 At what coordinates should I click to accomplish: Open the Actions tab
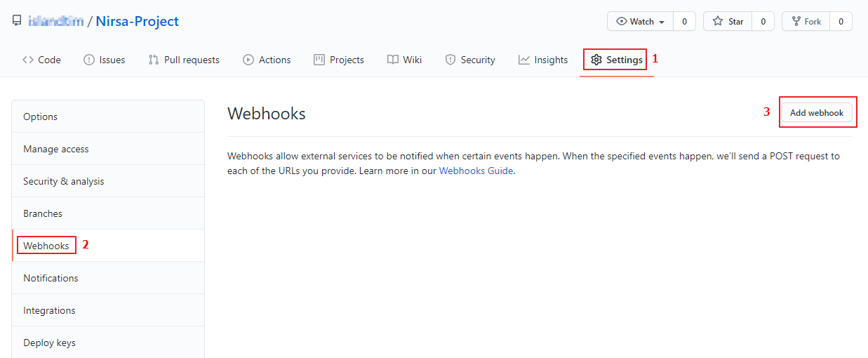click(267, 60)
